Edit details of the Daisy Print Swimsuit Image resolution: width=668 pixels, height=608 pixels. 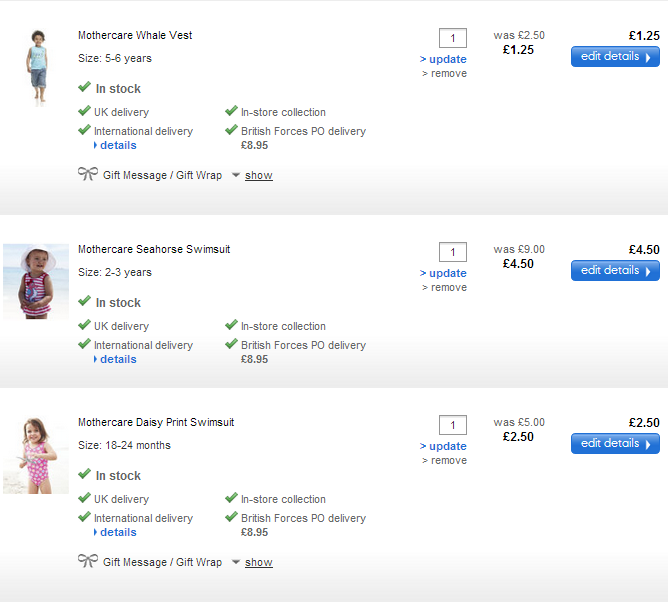(615, 443)
